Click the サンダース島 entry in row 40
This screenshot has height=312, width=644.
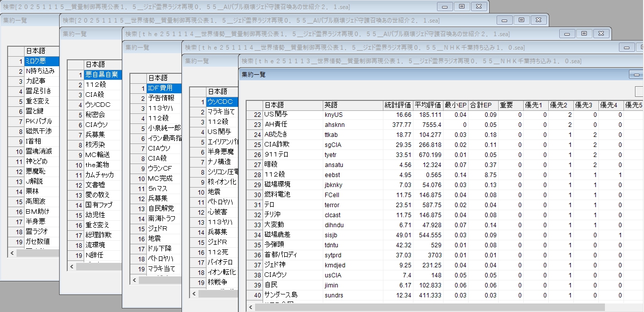point(293,295)
